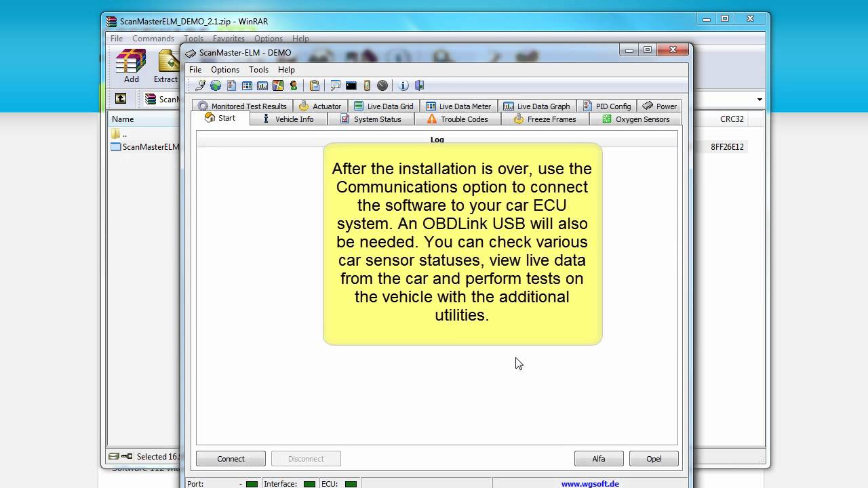Viewport: 868px width, 488px height.
Task: Switch to Oxygen Sensors tab
Action: [635, 119]
